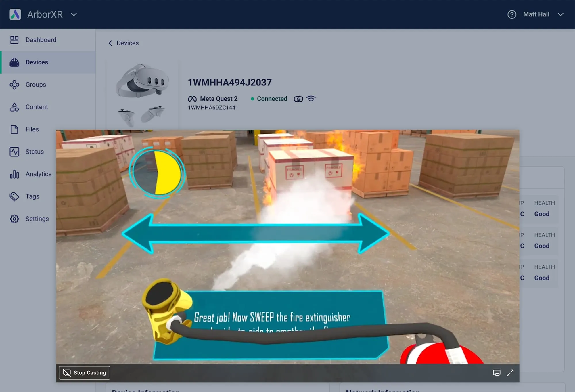Viewport: 575px width, 392px height.
Task: Click the Groups cluster icon
Action: [x=14, y=85]
